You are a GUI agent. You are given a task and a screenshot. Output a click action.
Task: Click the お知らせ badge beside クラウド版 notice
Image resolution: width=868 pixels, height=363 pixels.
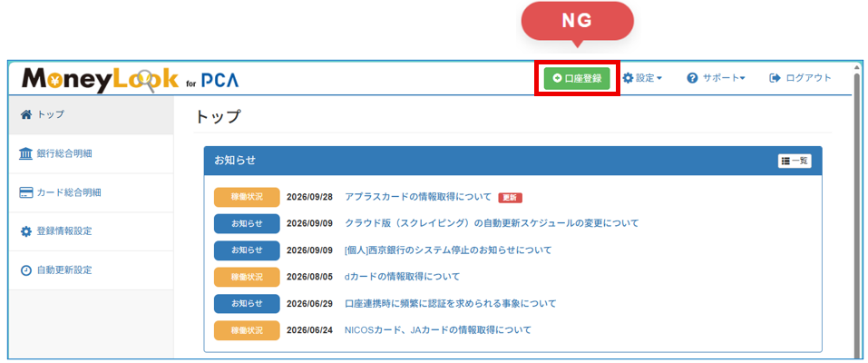(247, 223)
